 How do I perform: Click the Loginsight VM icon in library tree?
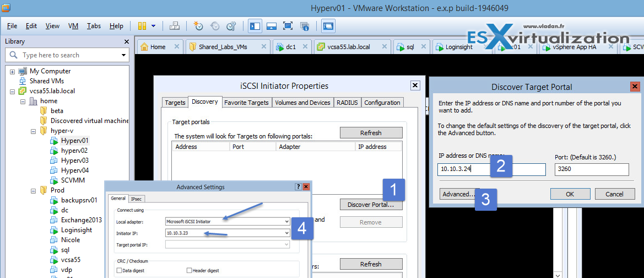tap(55, 230)
